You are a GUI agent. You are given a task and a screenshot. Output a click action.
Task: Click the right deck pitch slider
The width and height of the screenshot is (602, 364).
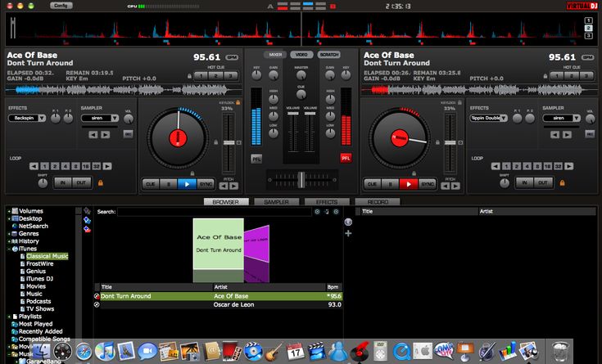[x=450, y=142]
